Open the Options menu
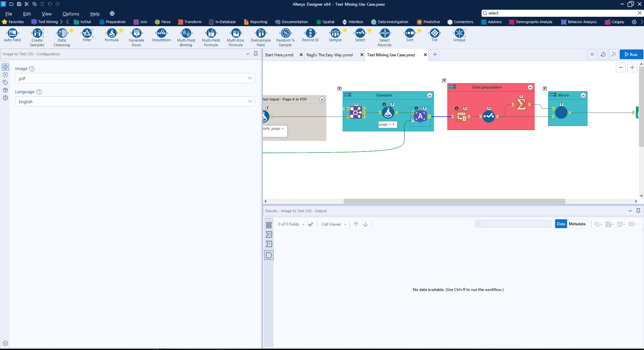The height and width of the screenshot is (350, 644). pyautogui.click(x=71, y=14)
